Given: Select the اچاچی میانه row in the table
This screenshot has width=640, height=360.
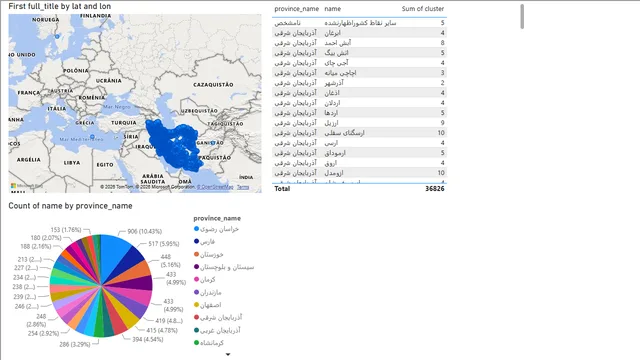Looking at the screenshot, I should click(359, 73).
